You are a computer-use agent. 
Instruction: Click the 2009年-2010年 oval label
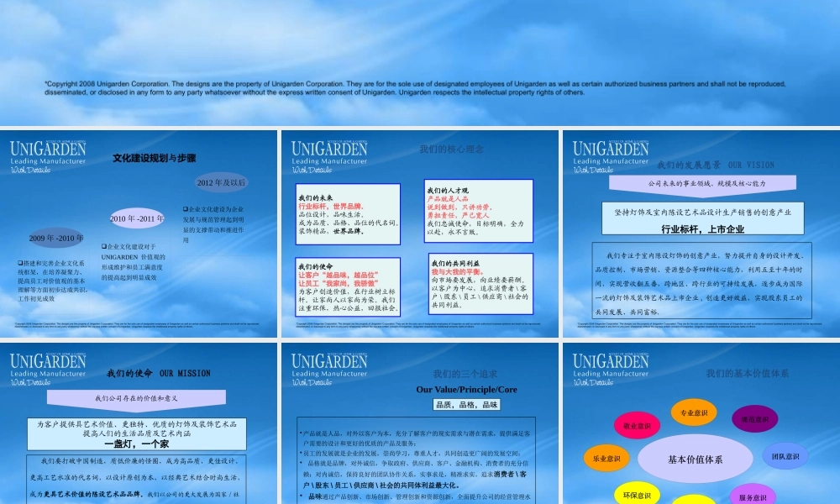pos(56,238)
